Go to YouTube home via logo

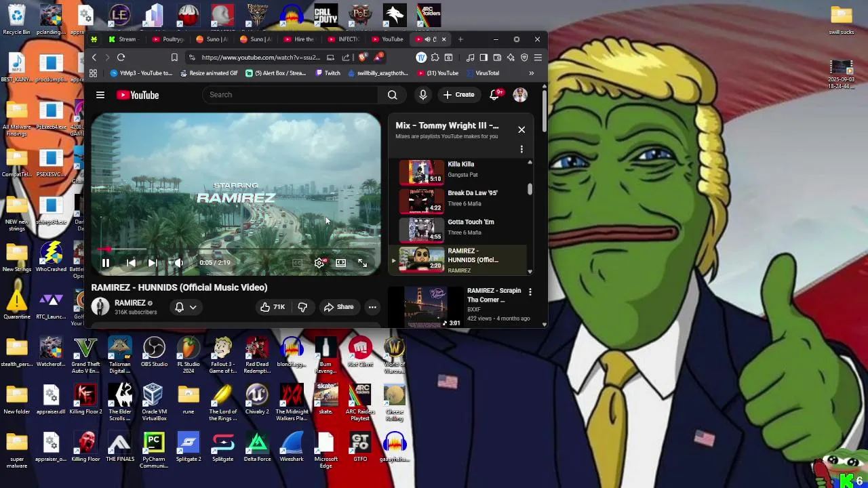pyautogui.click(x=138, y=95)
